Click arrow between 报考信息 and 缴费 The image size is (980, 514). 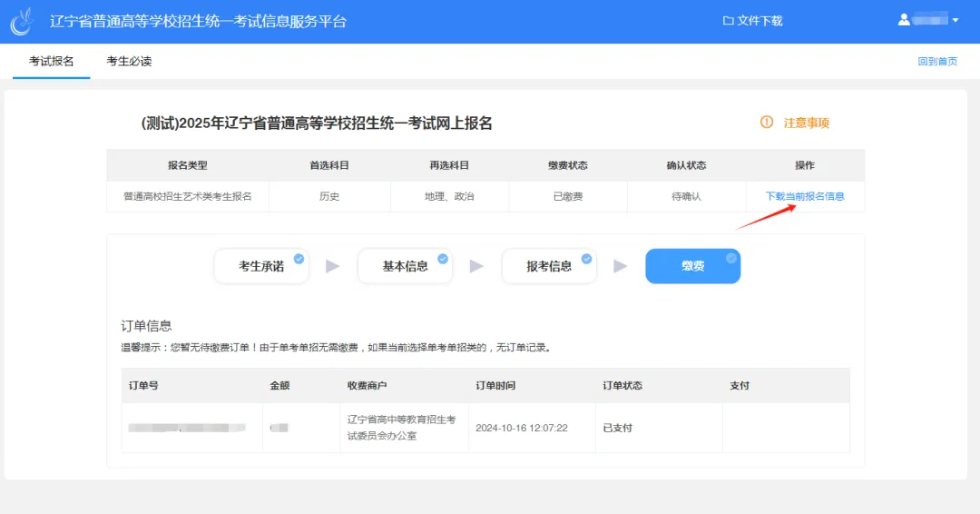coord(620,266)
